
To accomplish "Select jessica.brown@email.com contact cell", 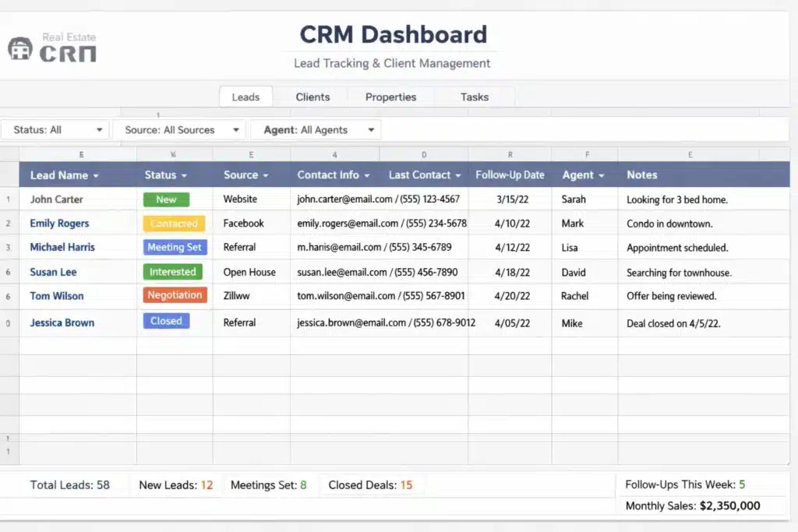I will [386, 322].
